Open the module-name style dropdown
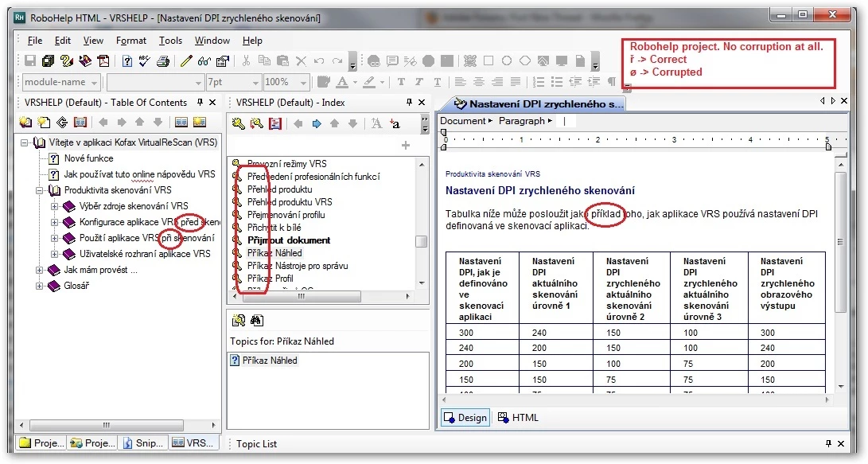 click(94, 83)
